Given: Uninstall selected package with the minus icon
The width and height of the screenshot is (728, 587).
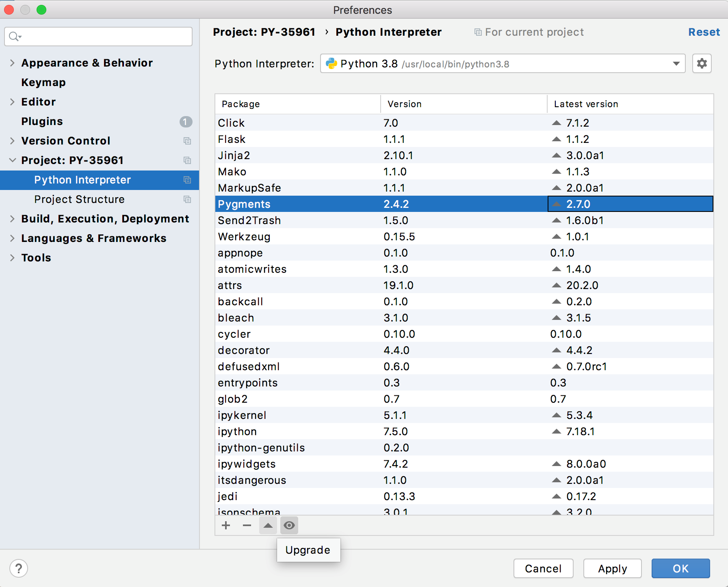Looking at the screenshot, I should (247, 525).
